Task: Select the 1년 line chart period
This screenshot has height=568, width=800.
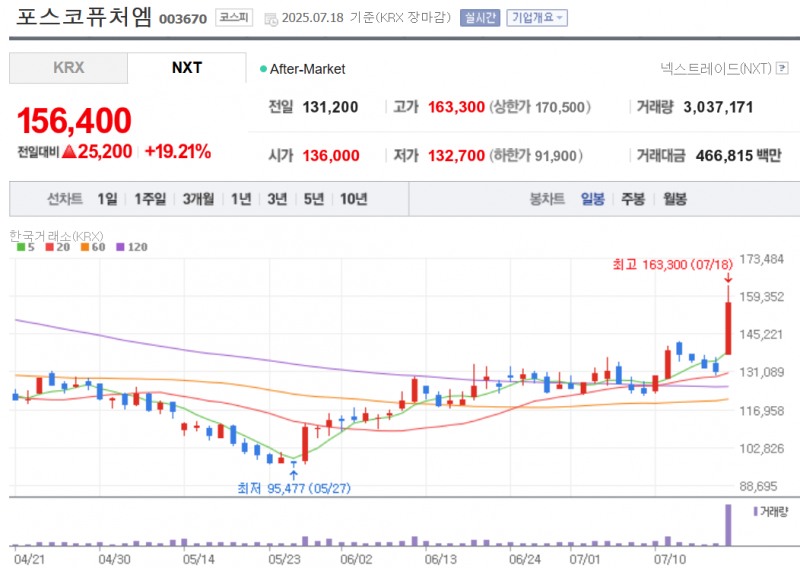Action: [x=241, y=199]
